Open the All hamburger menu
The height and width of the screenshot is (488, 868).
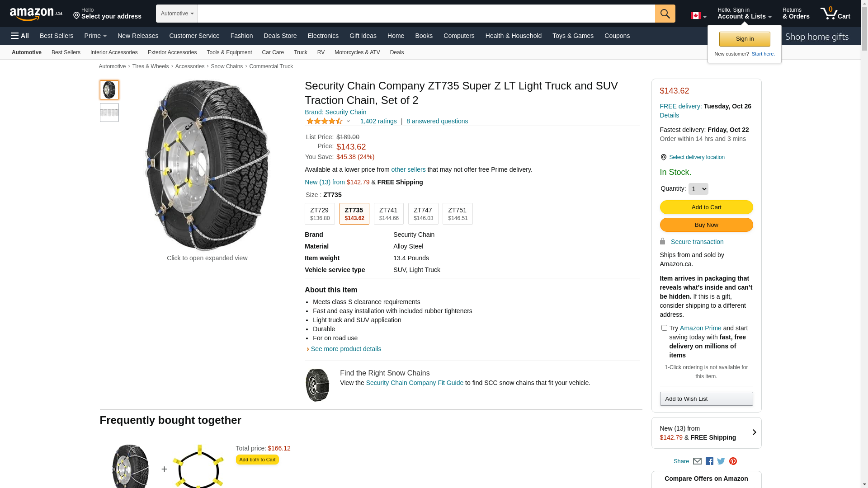[20, 36]
